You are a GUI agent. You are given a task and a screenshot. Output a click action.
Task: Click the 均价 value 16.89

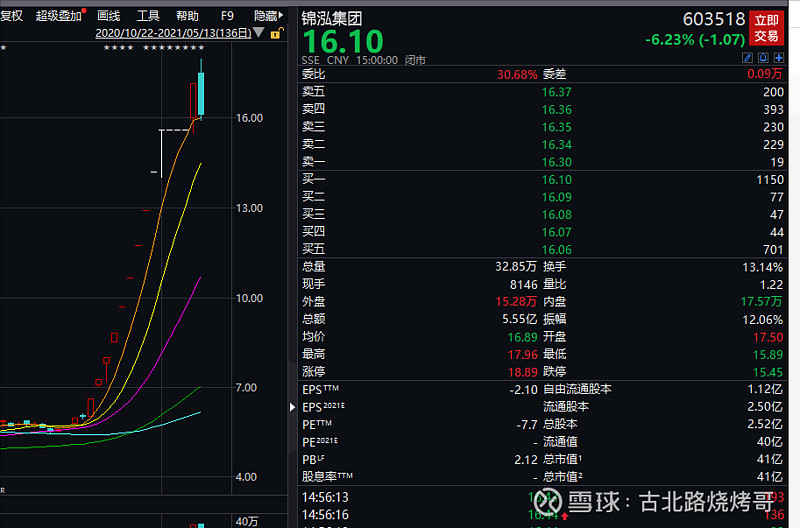522,337
